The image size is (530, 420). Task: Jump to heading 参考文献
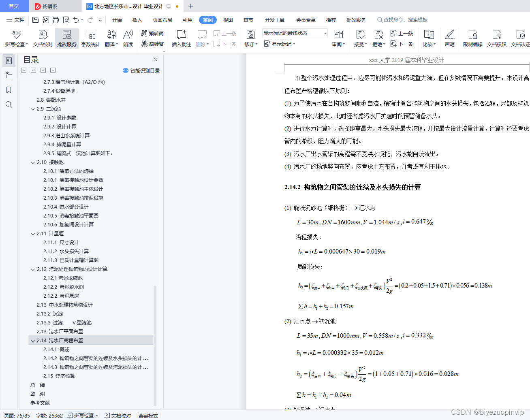40,403
